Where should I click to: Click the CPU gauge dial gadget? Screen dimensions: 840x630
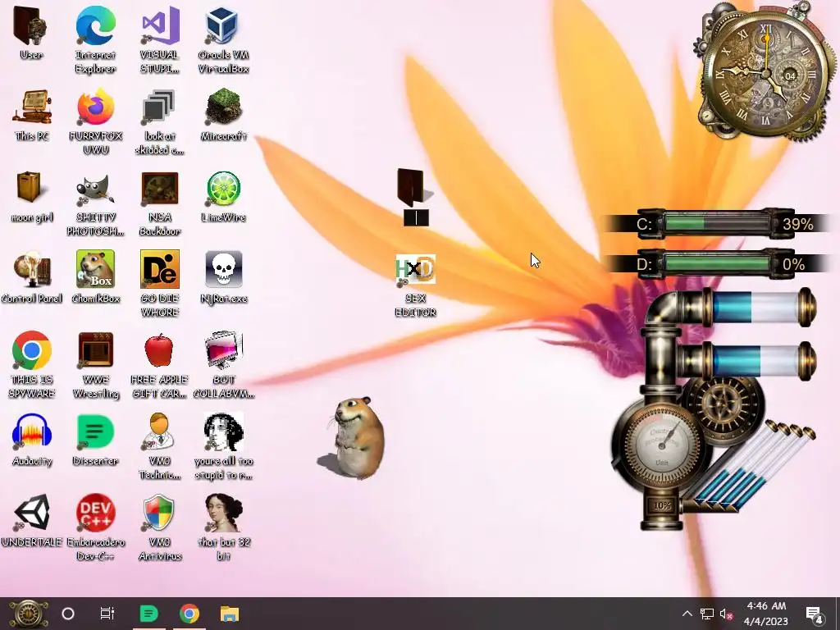661,444
